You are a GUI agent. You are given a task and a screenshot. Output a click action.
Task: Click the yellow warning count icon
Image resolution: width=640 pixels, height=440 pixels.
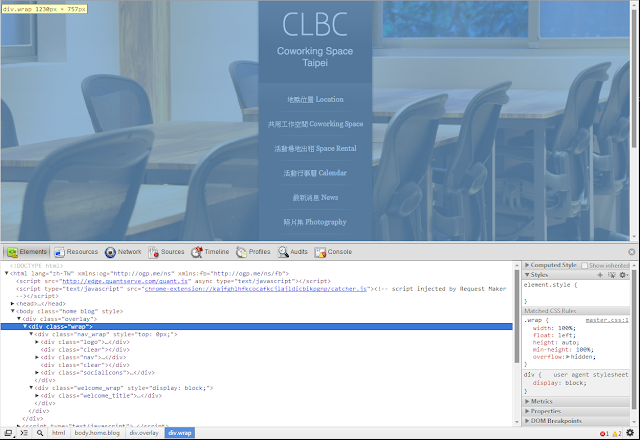(x=617, y=433)
